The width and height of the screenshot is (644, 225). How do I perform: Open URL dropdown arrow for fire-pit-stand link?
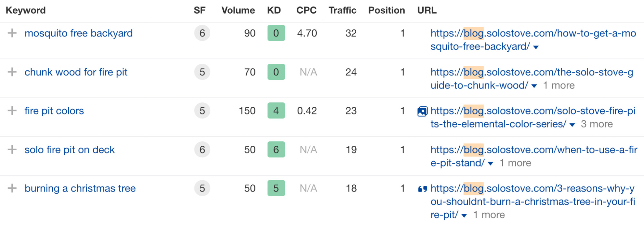(x=490, y=164)
